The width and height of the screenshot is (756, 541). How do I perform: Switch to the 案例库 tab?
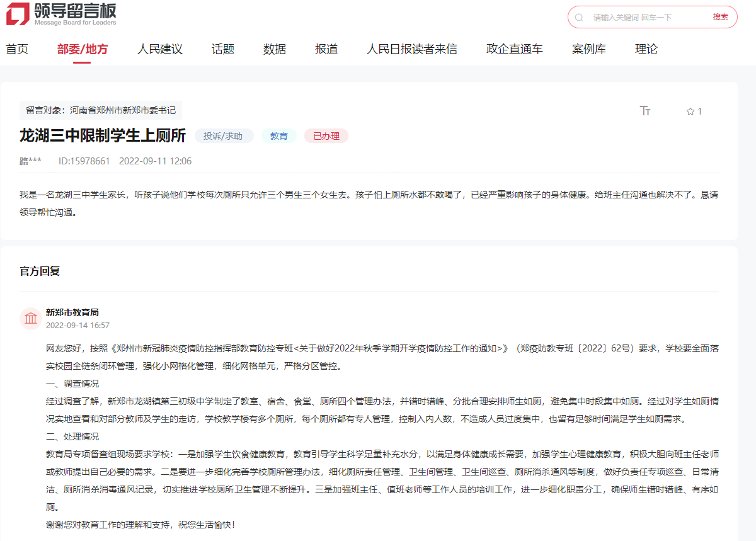pyautogui.click(x=589, y=48)
